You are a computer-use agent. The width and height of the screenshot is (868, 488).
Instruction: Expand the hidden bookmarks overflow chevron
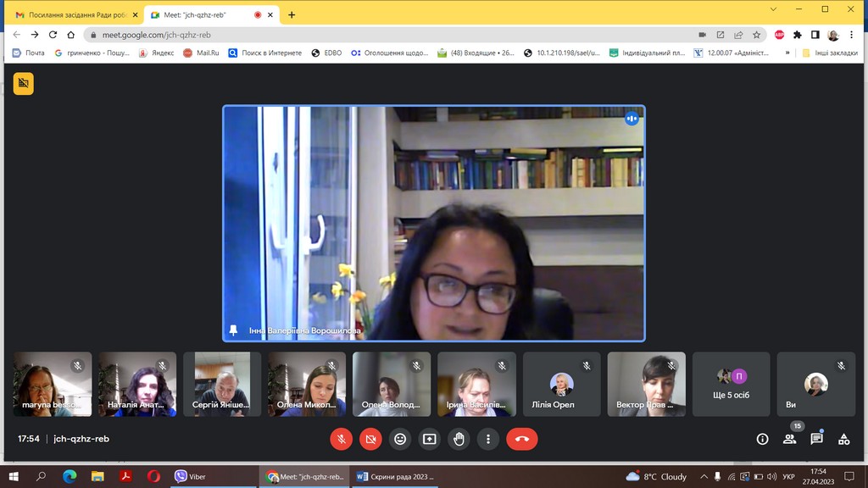coord(787,53)
